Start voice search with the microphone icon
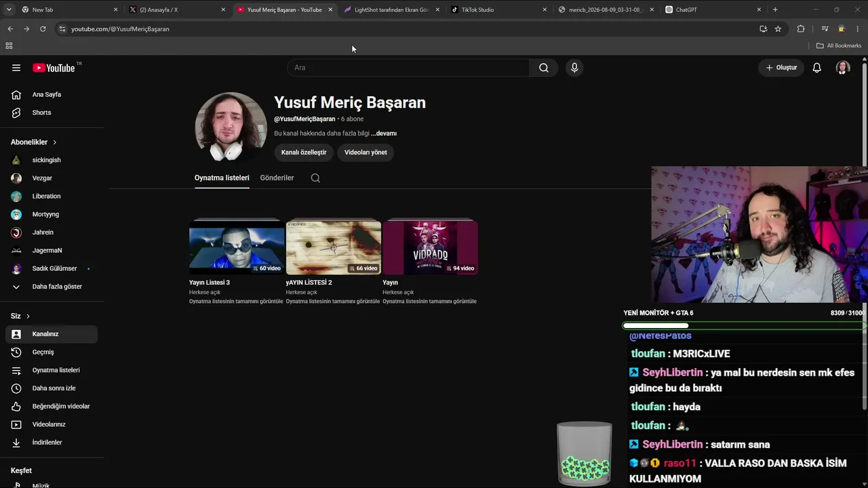The width and height of the screenshot is (868, 488). 574,68
